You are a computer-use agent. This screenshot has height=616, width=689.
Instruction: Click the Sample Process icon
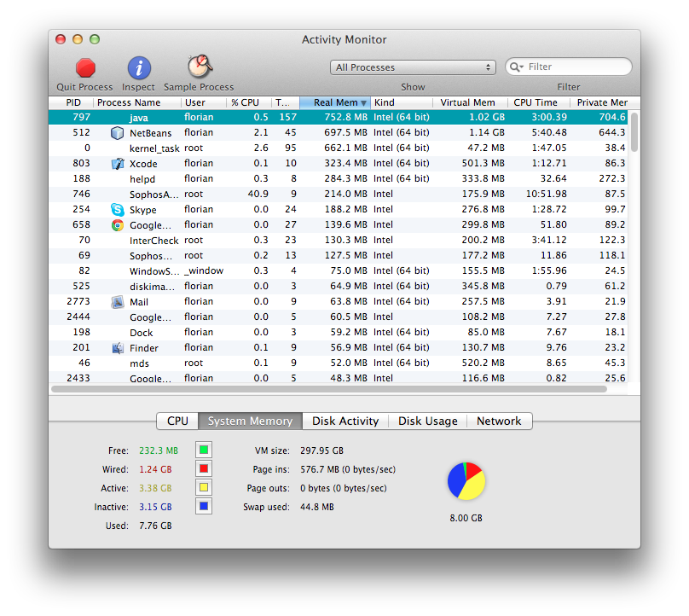click(200, 67)
